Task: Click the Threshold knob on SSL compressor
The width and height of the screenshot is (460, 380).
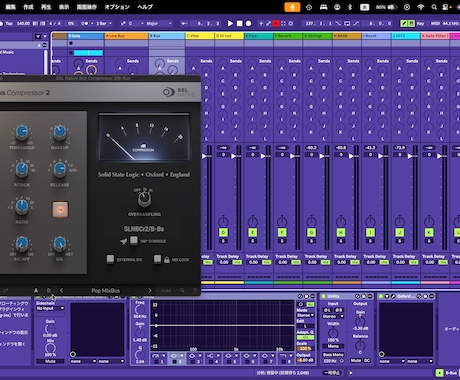Action: pyautogui.click(x=22, y=132)
